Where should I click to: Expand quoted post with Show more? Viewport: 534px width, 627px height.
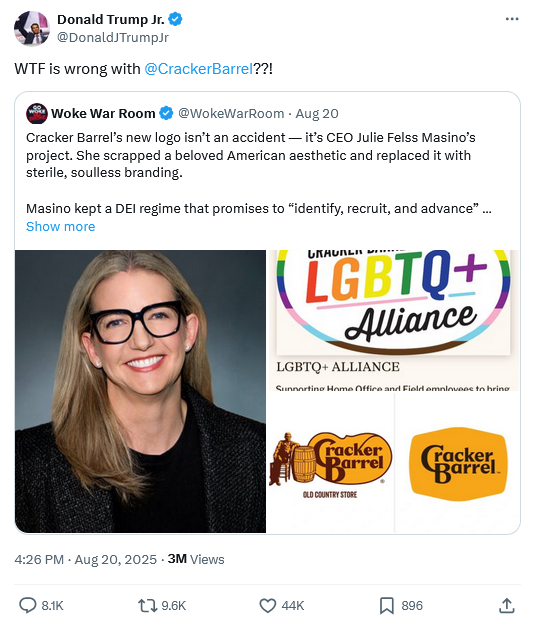[x=60, y=226]
